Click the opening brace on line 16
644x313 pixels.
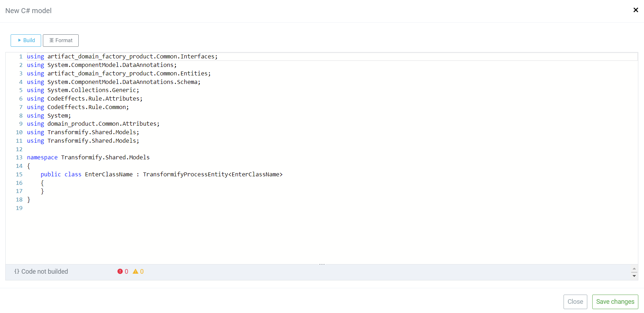point(42,183)
